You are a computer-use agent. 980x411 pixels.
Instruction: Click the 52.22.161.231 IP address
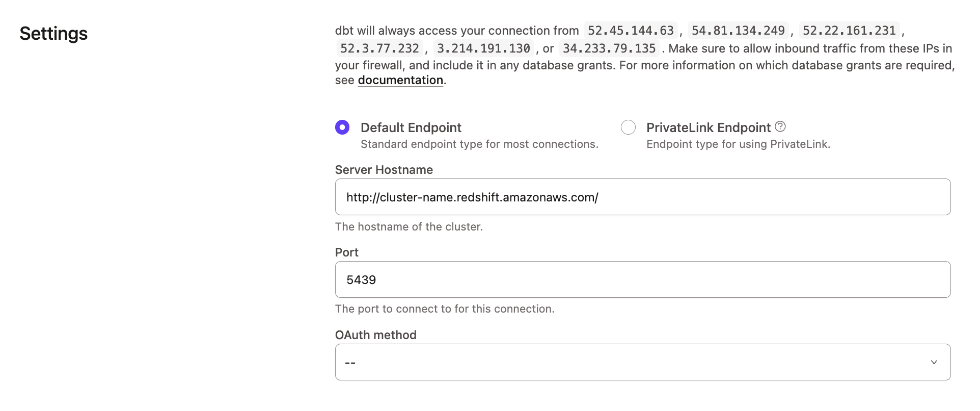click(x=849, y=31)
